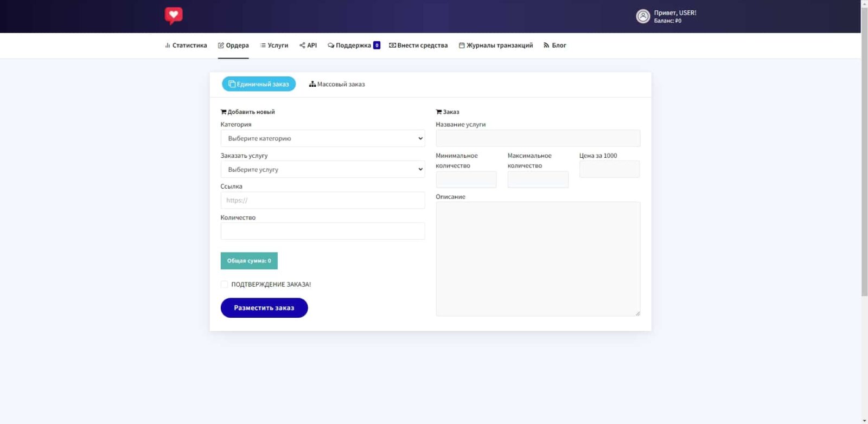The image size is (868, 424).
Task: Click the Цена за 1000 field
Action: [610, 169]
